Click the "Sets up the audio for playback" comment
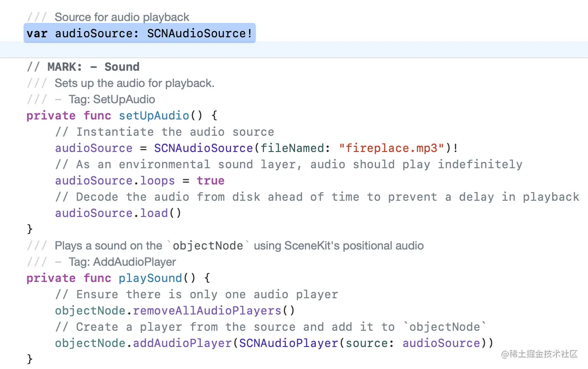588x369 pixels. (x=134, y=83)
